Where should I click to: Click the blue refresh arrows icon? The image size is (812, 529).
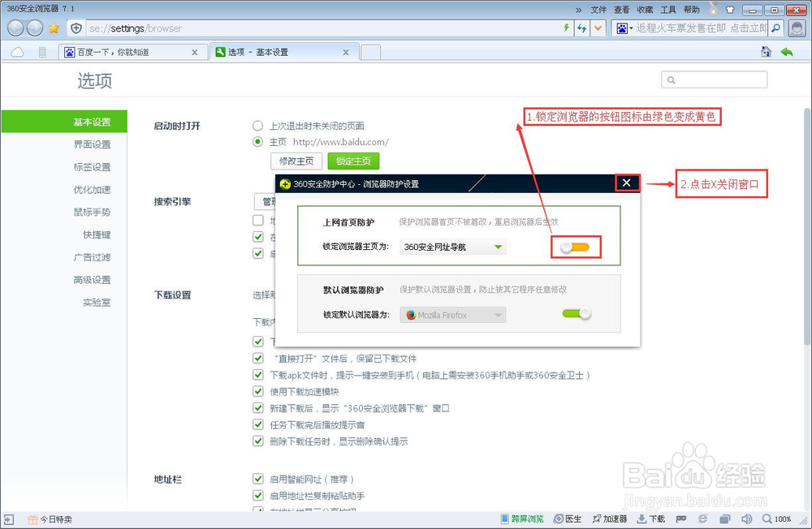click(x=582, y=28)
